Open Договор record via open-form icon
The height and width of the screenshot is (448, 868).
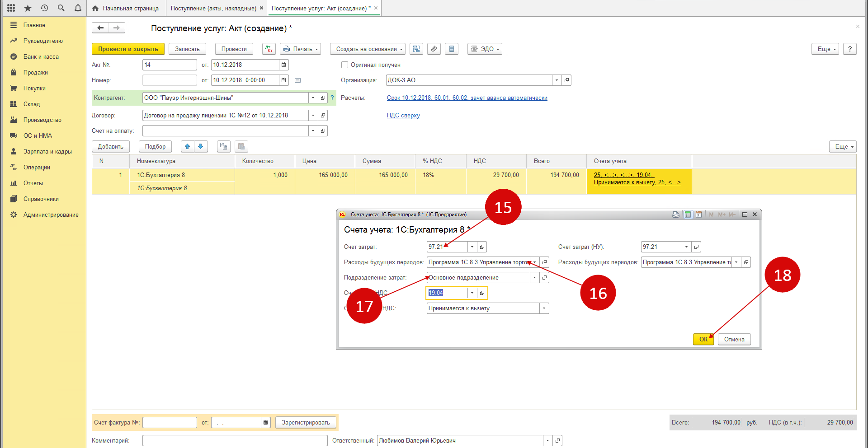coord(323,116)
